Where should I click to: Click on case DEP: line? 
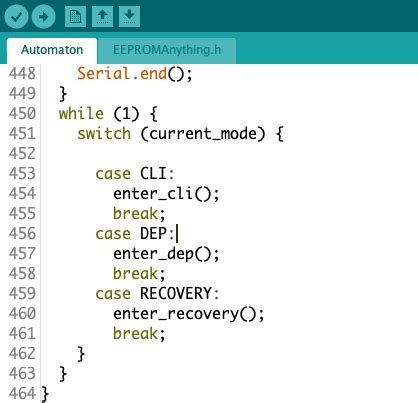(135, 233)
